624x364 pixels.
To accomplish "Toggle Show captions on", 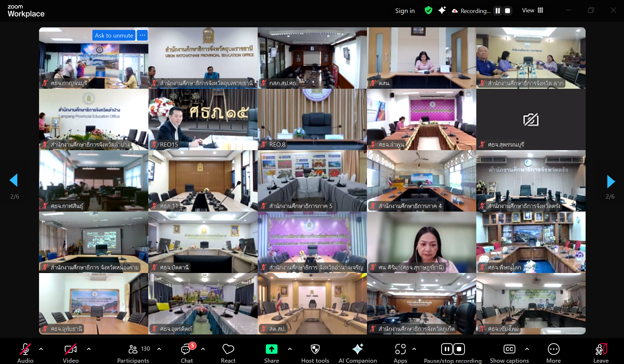I will 509,353.
